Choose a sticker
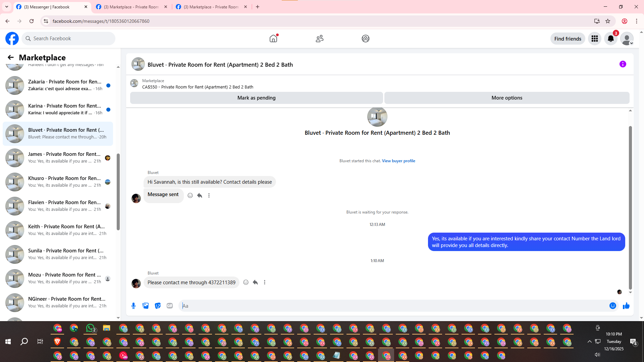644x362 pixels. pos(158,306)
